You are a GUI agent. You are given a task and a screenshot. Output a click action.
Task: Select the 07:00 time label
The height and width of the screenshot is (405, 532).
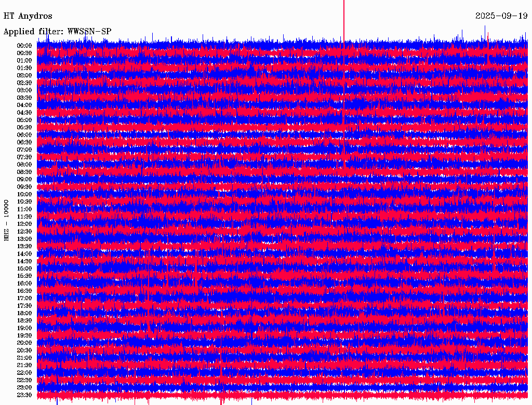24,150
